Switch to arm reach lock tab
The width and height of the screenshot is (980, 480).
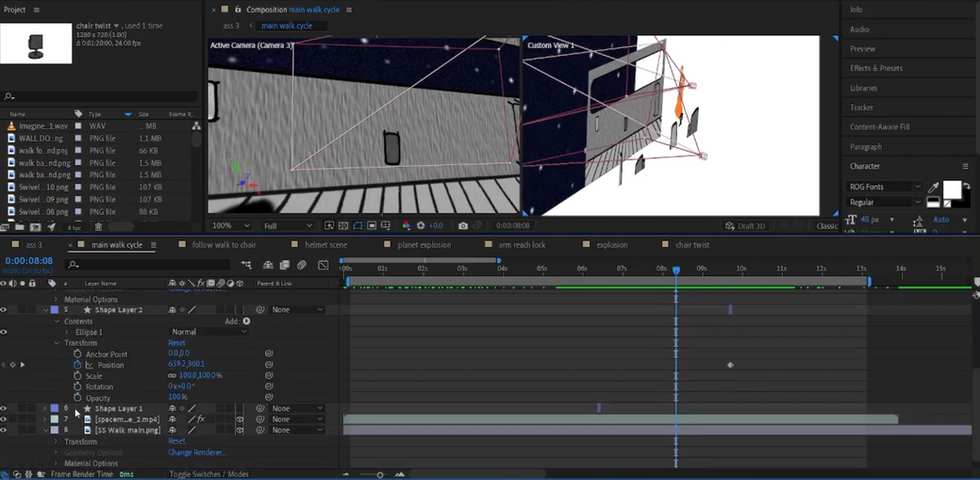click(522, 245)
